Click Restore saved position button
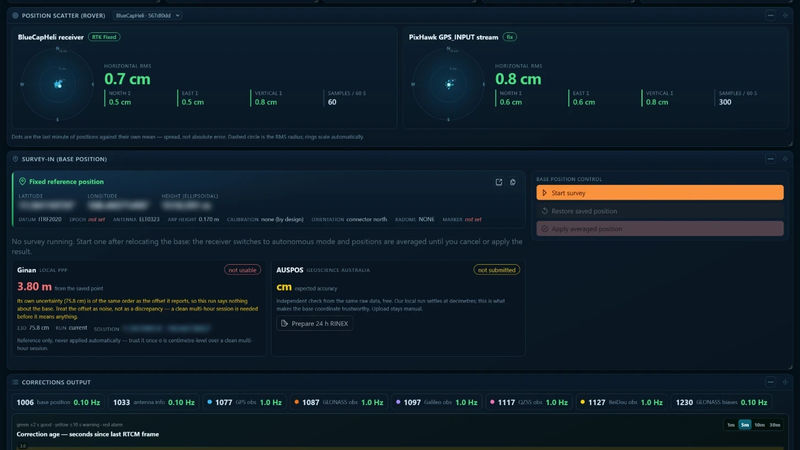Viewport: 800px width, 450px height. click(x=660, y=211)
